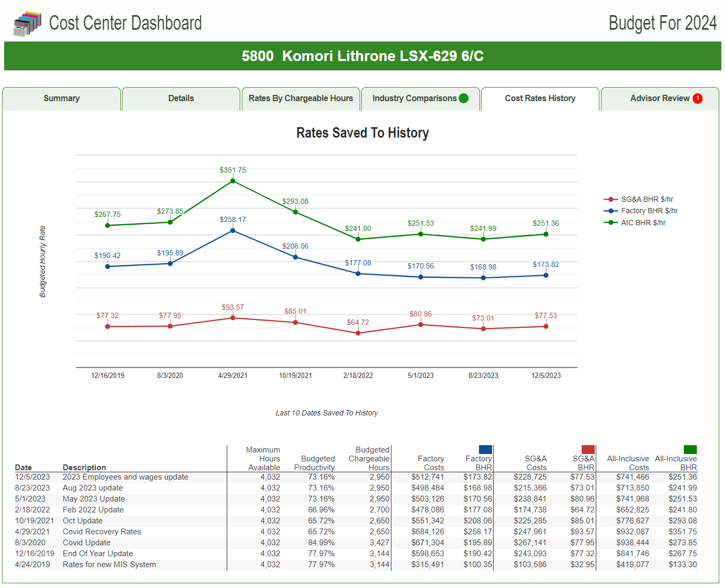Click the AIC data point labeled $251.36

[x=546, y=234]
